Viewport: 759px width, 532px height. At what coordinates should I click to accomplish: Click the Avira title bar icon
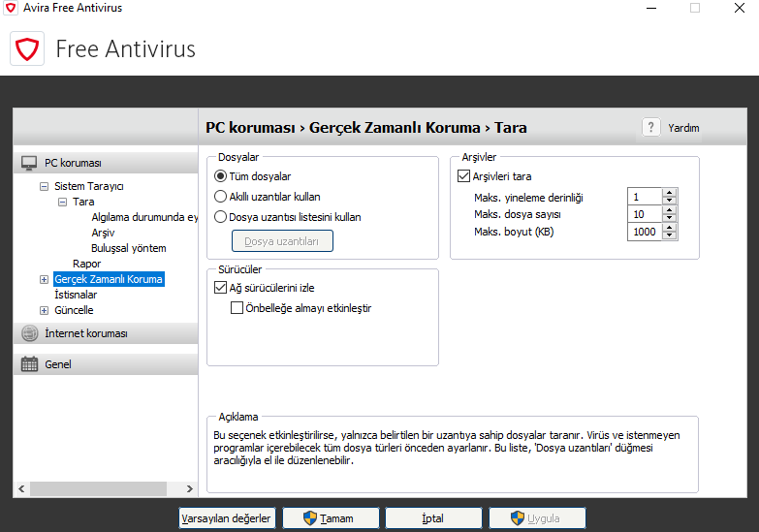pos(11,8)
